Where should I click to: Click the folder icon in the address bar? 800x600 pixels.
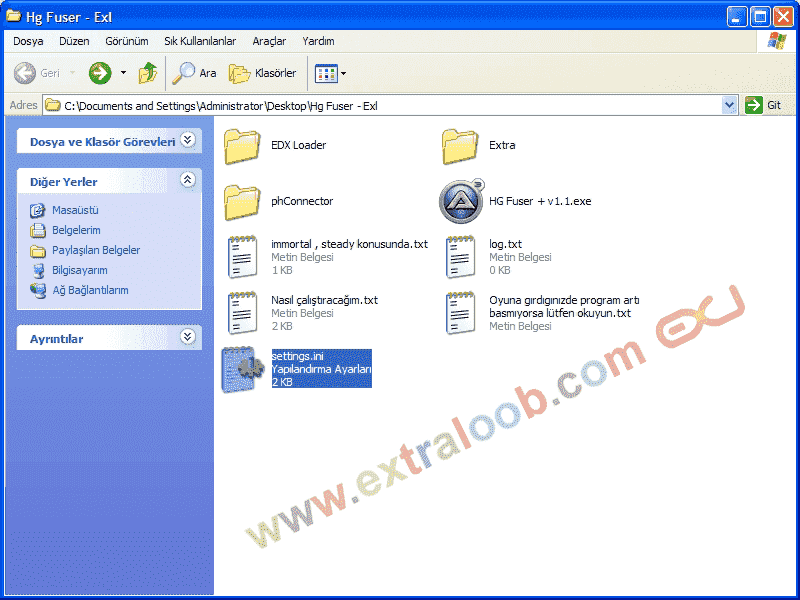[x=53, y=106]
